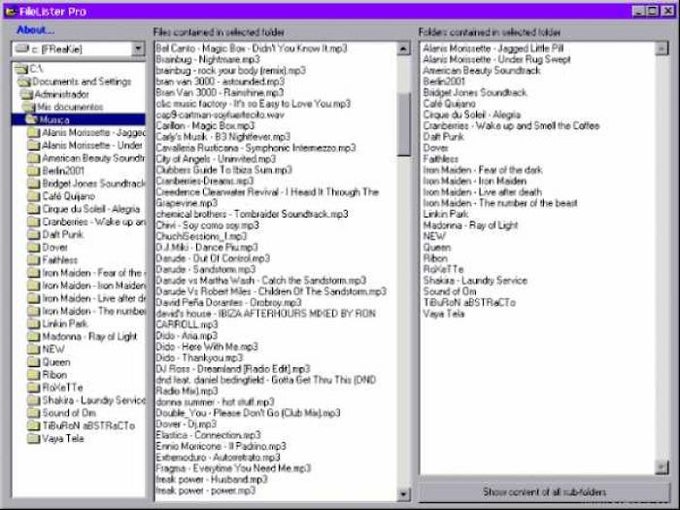Viewport: 680px width, 510px height.
Task: Select file Darude - Sandstorm.mp3
Action: pyautogui.click(x=206, y=270)
